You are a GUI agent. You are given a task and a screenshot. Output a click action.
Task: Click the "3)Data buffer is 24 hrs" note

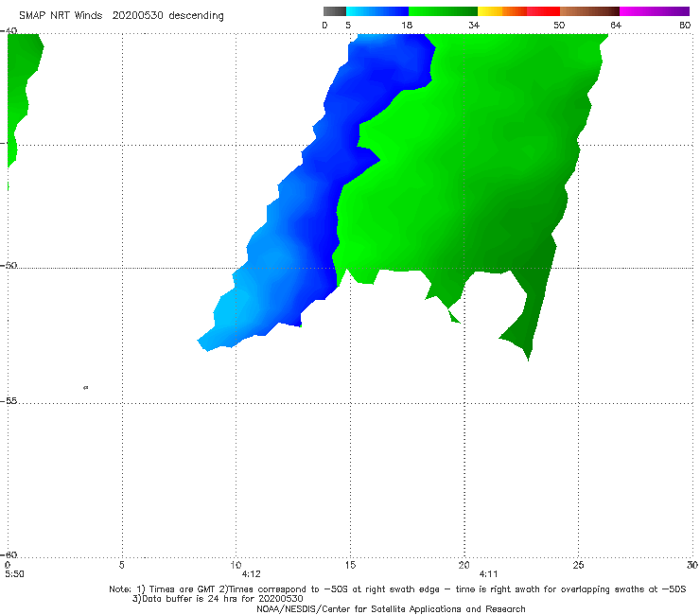tap(218, 599)
